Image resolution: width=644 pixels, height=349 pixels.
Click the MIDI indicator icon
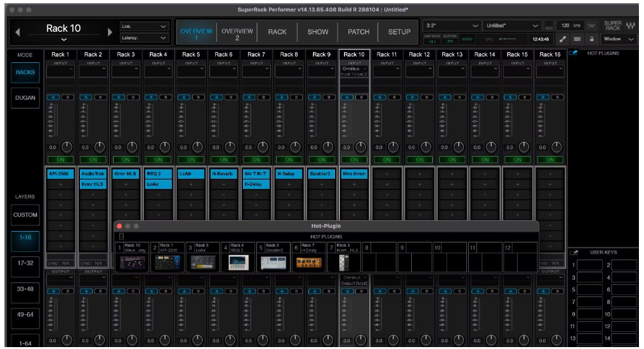click(549, 25)
